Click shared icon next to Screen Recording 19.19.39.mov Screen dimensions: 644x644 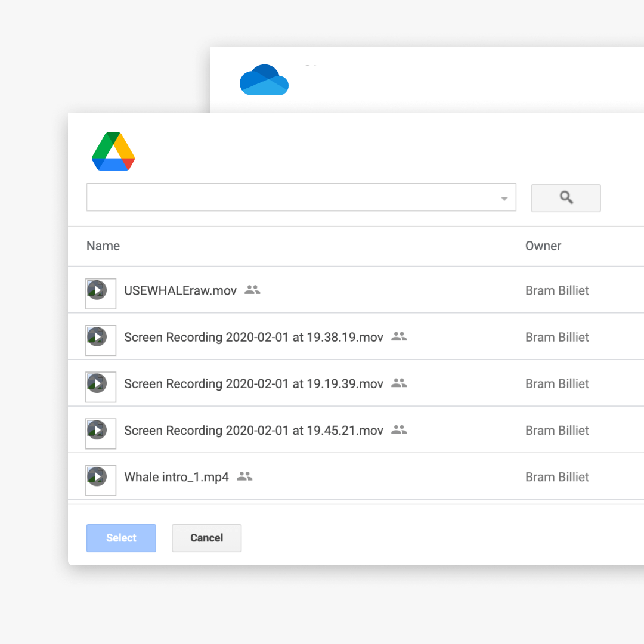point(399,383)
